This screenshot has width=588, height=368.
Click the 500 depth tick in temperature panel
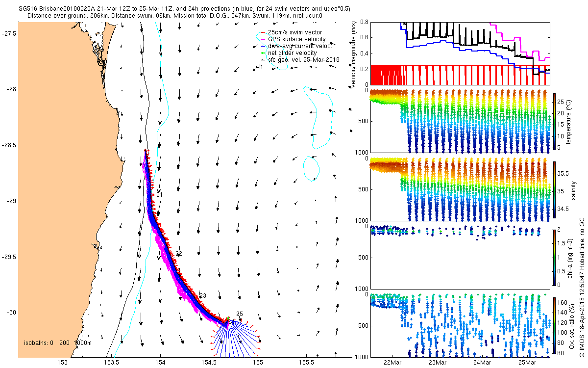pyautogui.click(x=364, y=121)
